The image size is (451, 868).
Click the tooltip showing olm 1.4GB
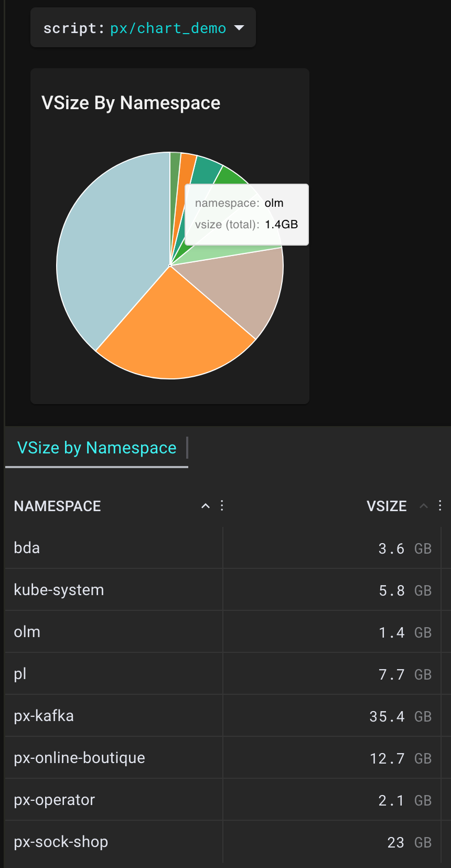[246, 214]
